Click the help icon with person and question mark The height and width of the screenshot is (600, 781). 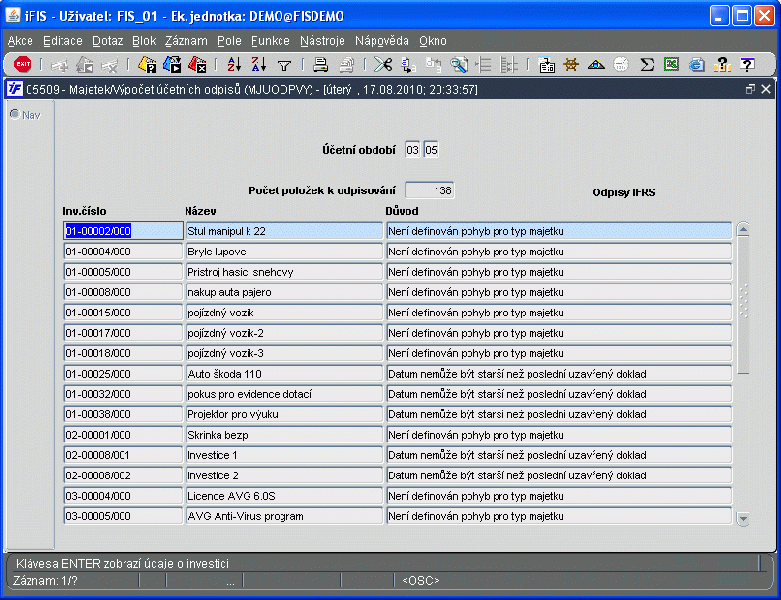pos(722,65)
